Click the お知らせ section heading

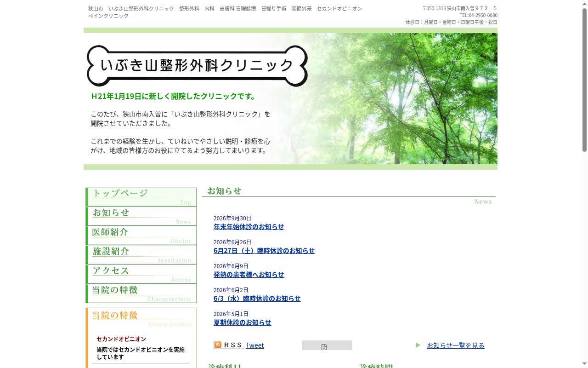(x=224, y=191)
